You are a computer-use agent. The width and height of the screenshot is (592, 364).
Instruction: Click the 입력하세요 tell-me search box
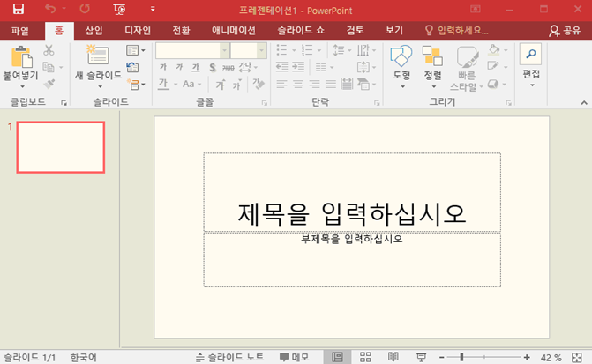click(456, 31)
